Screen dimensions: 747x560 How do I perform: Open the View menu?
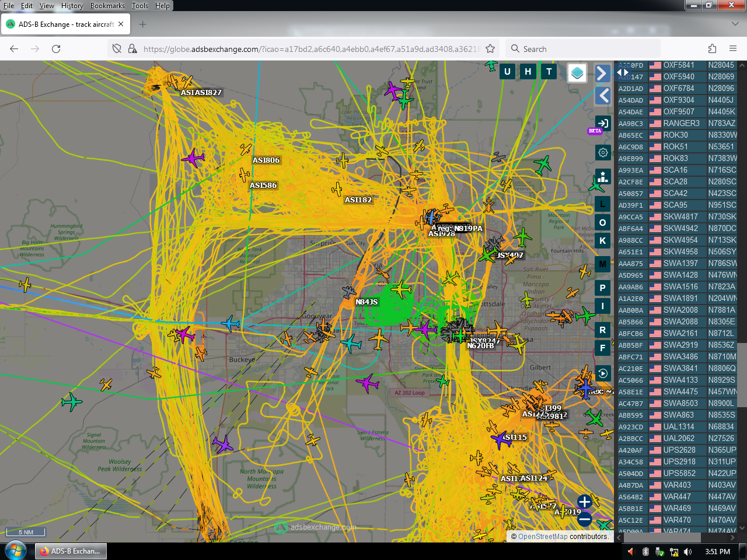(x=47, y=6)
